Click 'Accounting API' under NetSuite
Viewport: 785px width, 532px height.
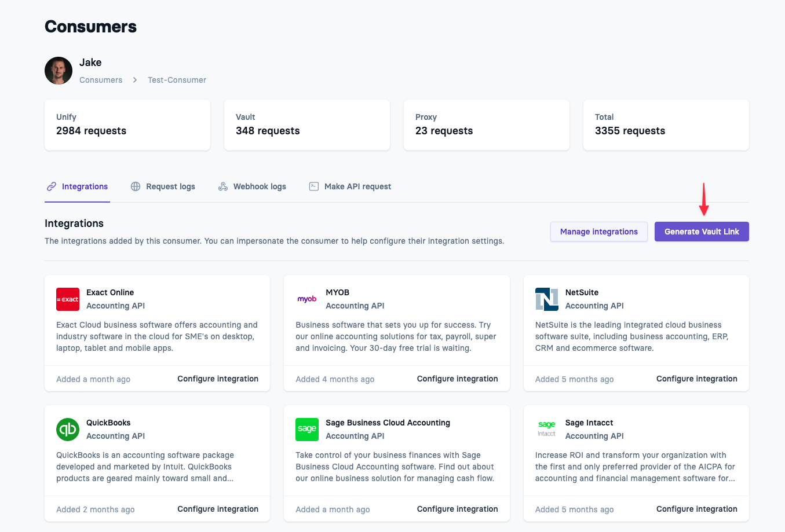tap(594, 306)
